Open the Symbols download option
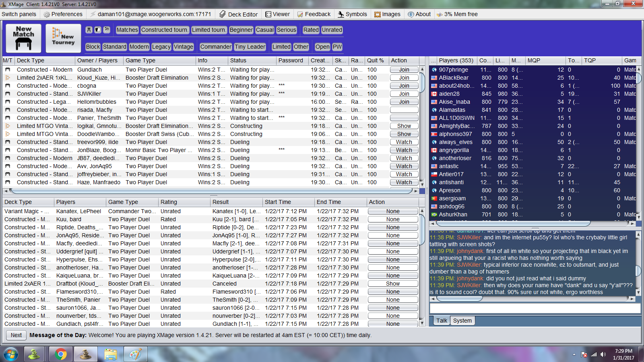This screenshot has width=644, height=362. click(x=353, y=14)
